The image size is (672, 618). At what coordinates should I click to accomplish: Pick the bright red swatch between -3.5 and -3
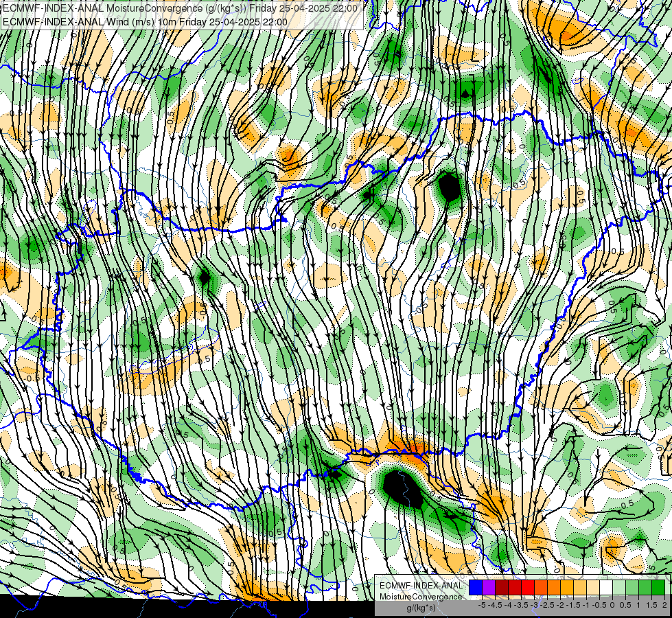[528, 588]
